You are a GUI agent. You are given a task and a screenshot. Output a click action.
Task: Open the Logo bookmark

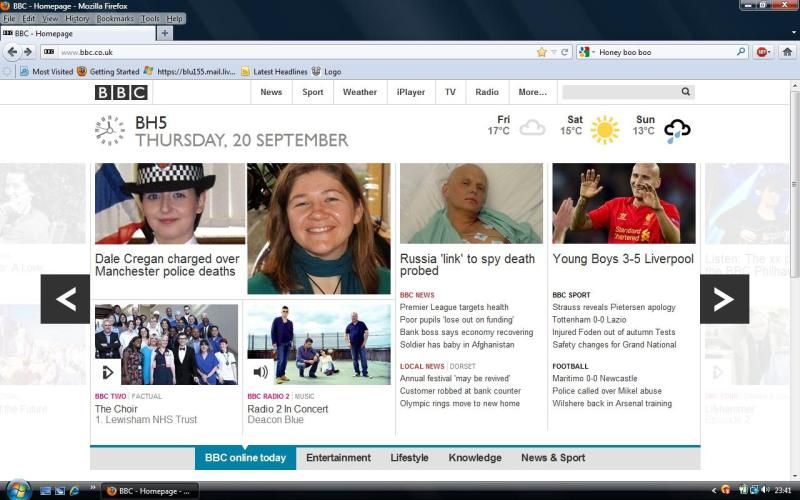326,71
